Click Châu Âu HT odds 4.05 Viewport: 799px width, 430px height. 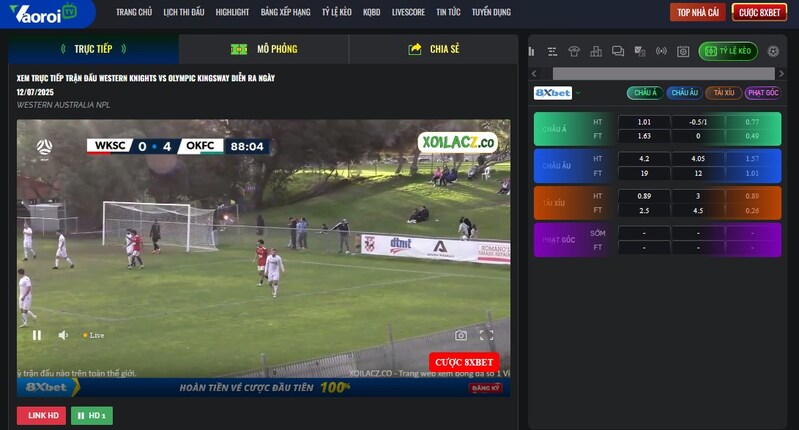pos(698,159)
